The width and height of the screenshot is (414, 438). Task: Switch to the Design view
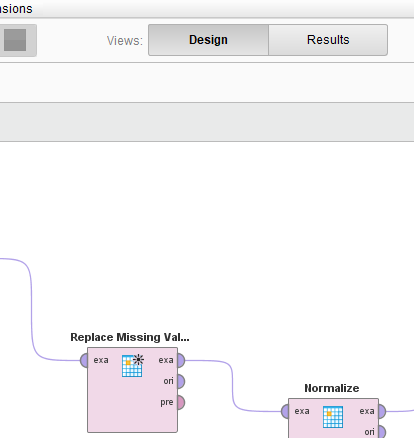208,40
